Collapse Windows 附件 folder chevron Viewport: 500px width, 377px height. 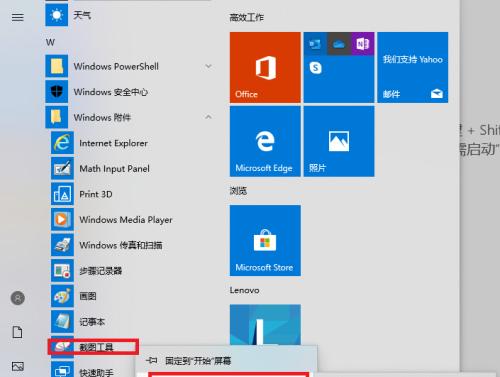coord(209,117)
